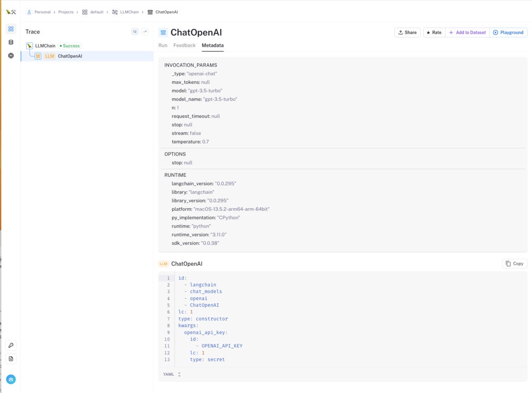Click the ChatOpenAI node icon in trace

pos(38,56)
